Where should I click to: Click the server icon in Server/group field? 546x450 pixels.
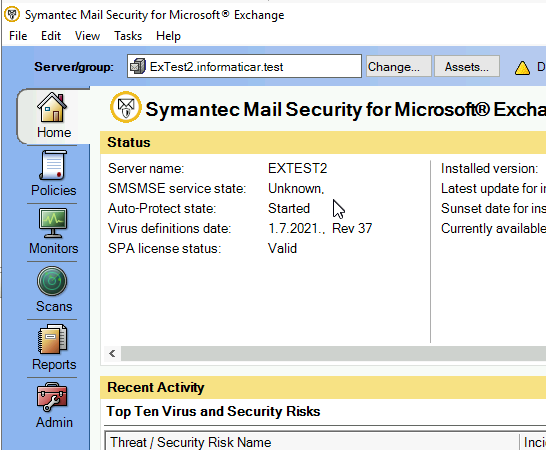point(138,66)
